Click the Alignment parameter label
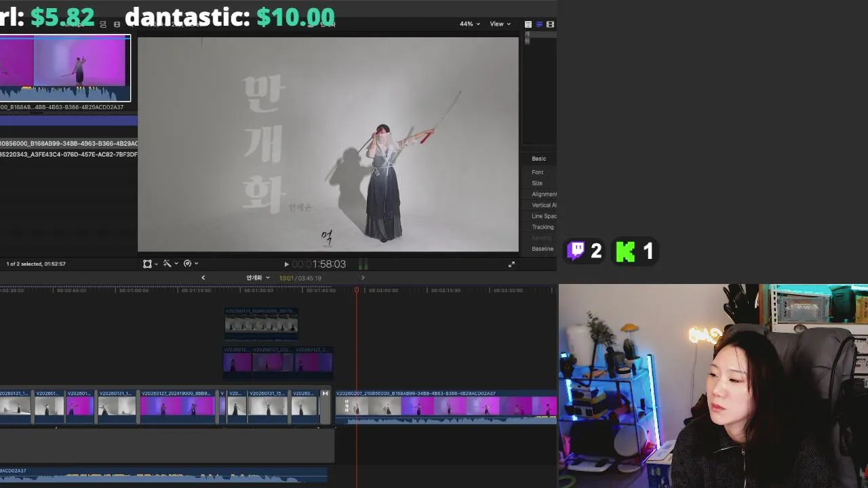Image resolution: width=868 pixels, height=488 pixels. [x=544, y=194]
